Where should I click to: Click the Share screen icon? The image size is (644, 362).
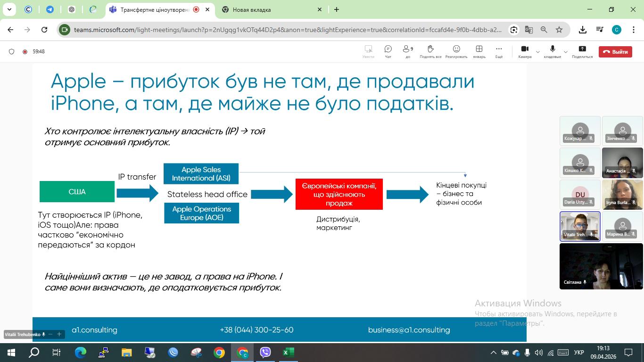click(582, 51)
